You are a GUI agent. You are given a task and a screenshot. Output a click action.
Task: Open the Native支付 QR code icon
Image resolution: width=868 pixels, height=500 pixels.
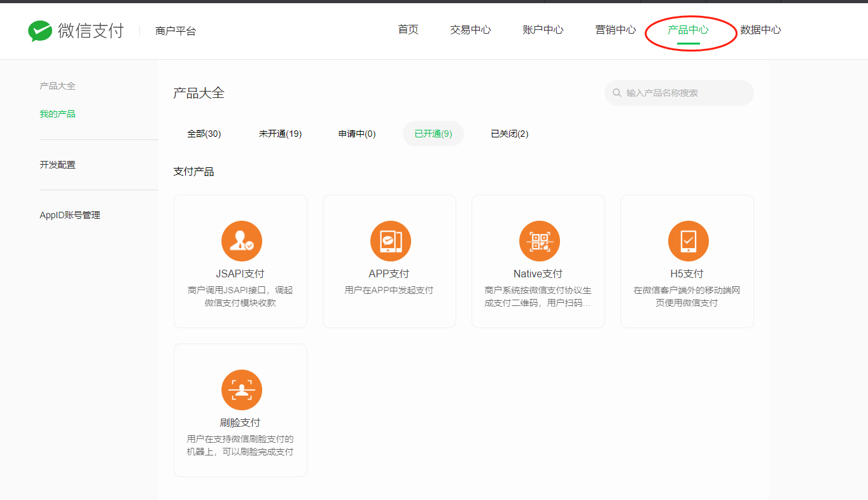click(x=540, y=241)
